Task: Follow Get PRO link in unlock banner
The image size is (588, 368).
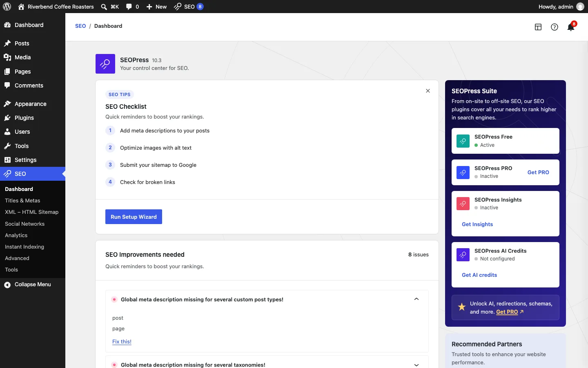Action: [507, 312]
